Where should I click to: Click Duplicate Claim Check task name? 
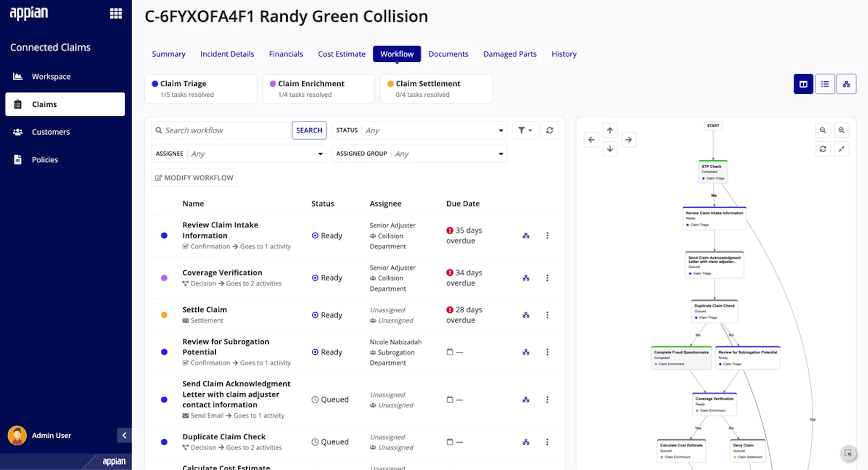pyautogui.click(x=224, y=437)
